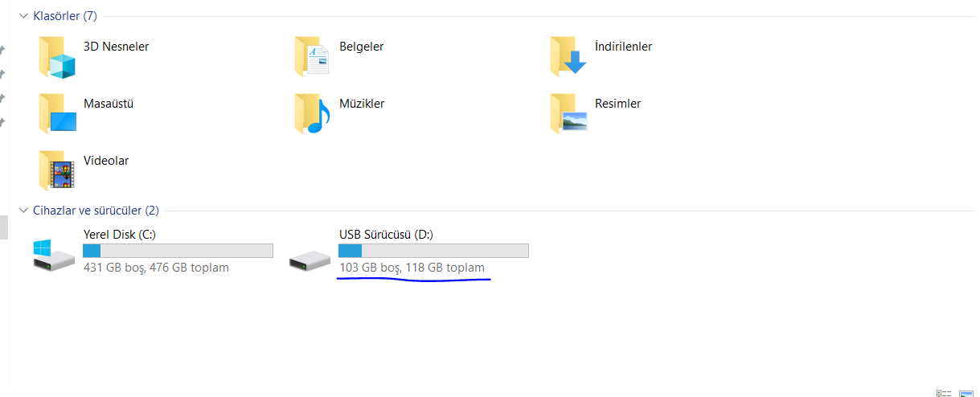
Task: Click the Yerel Disk (C:) capacity bar
Action: click(178, 251)
